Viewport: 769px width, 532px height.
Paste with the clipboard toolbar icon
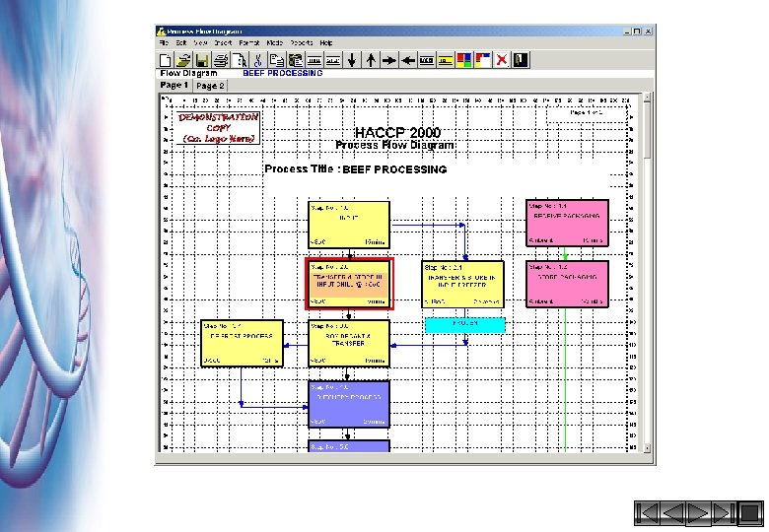(295, 60)
